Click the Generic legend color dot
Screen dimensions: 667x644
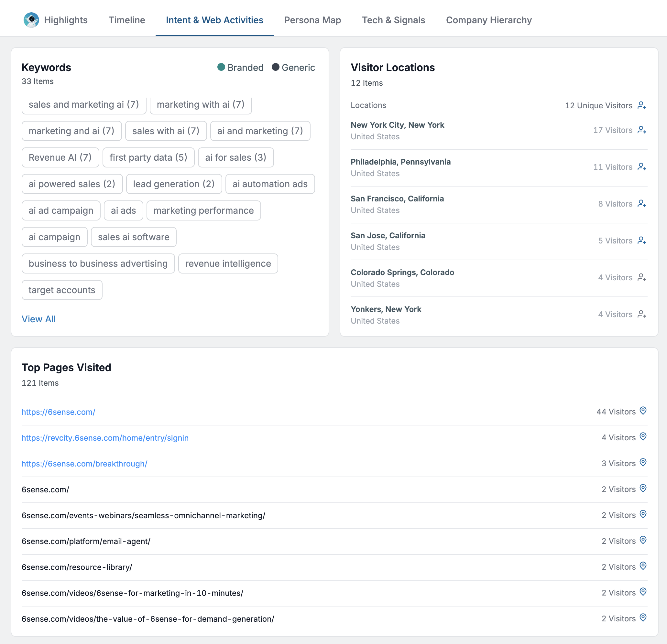[x=276, y=67]
